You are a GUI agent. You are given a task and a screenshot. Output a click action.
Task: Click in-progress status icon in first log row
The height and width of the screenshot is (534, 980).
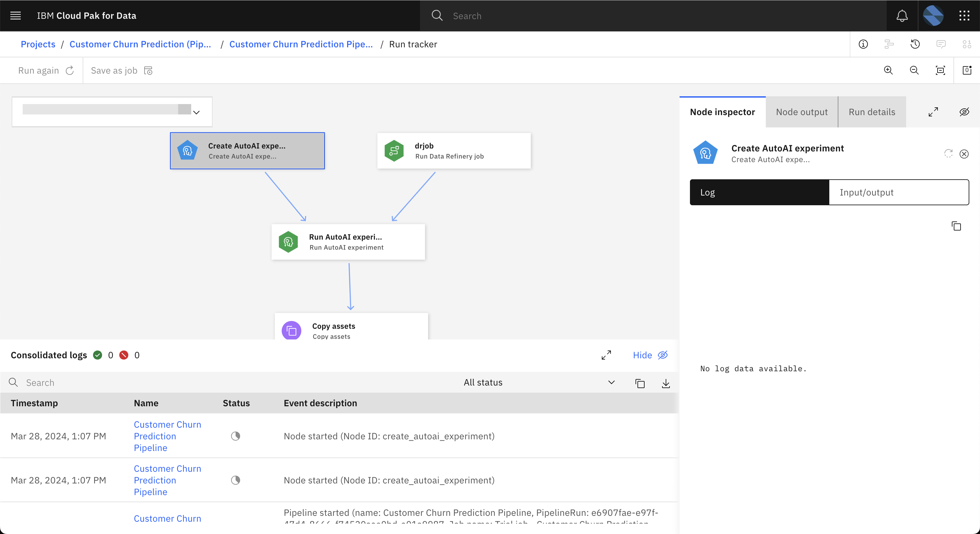[x=236, y=436]
